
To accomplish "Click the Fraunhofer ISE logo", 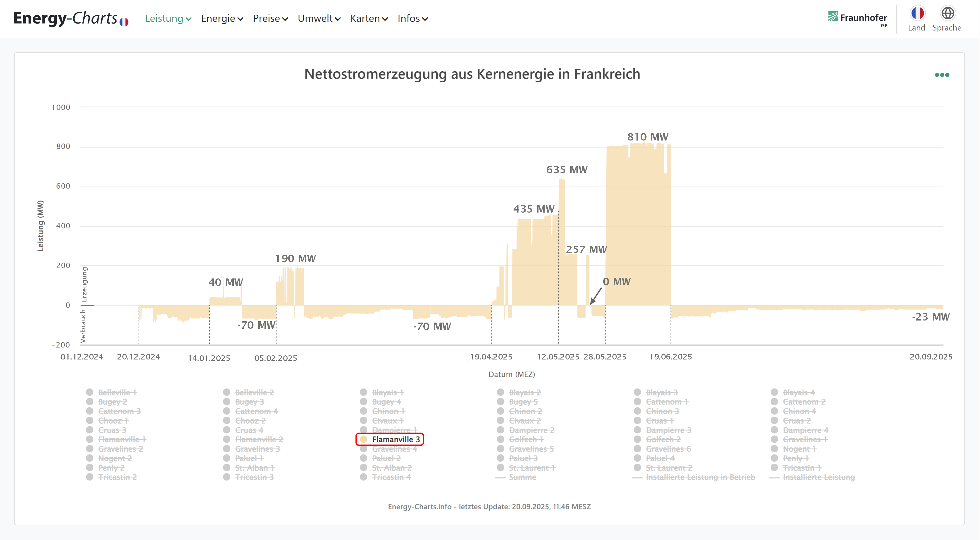I will 857,18.
